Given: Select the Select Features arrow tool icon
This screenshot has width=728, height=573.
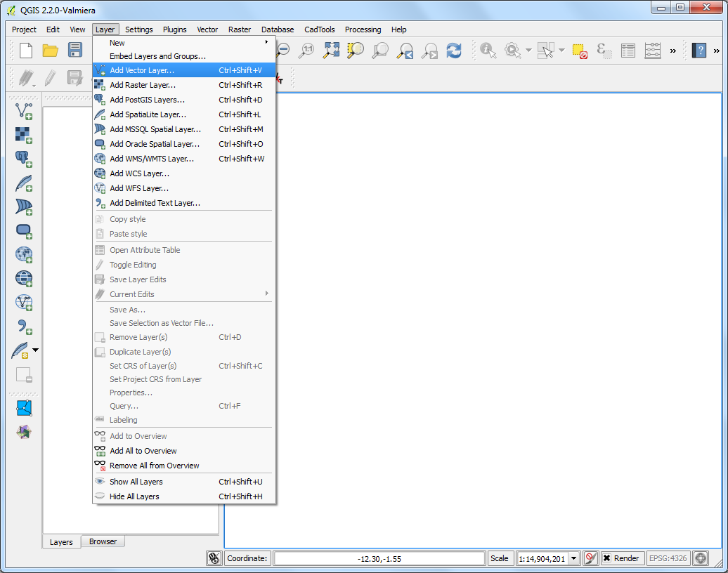Looking at the screenshot, I should pos(546,50).
